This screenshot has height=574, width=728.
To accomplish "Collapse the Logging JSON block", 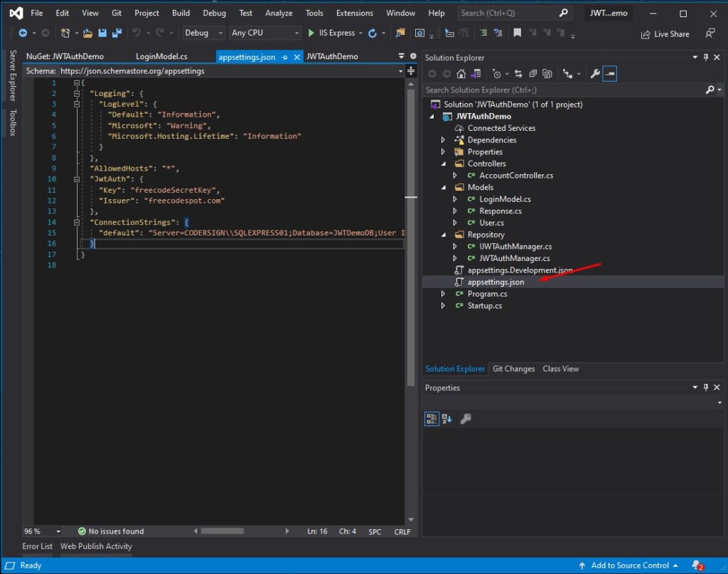I will 77,93.
